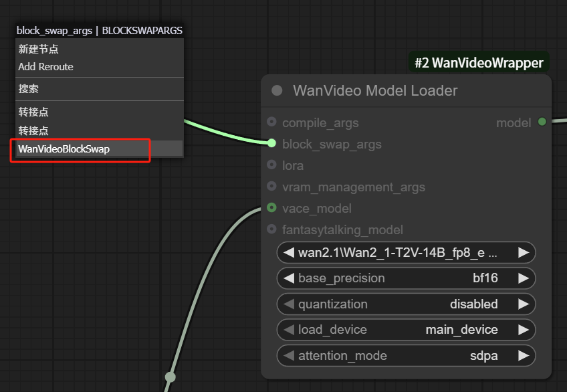The image size is (567, 392).
Task: Click the vace_model input socket
Action: [272, 208]
